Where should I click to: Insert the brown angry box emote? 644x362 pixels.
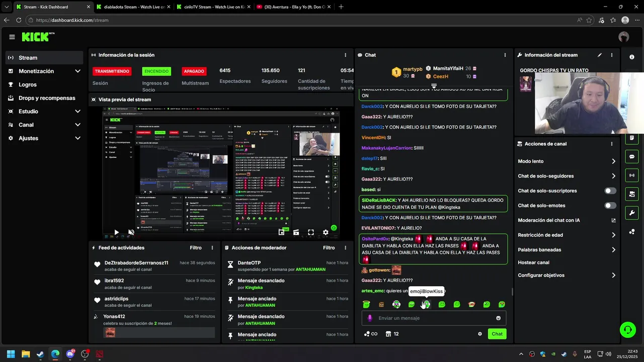pos(381,304)
